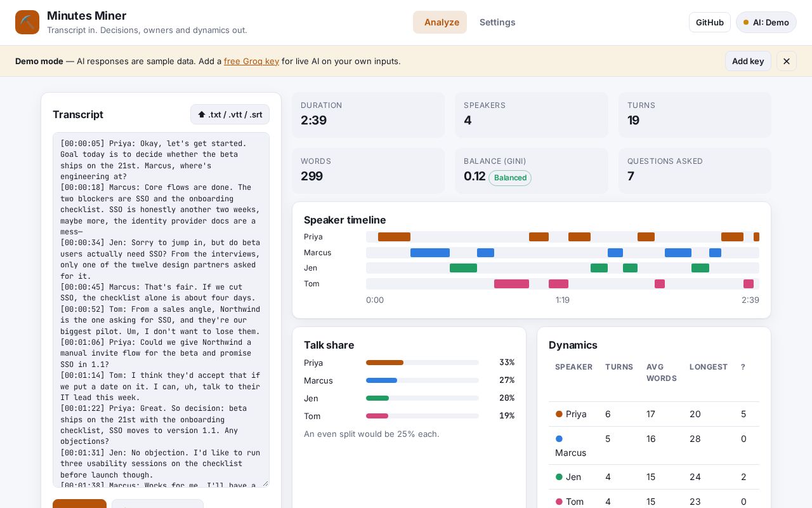Select Priya's first timeline segment
This screenshot has height=508, width=812.
tap(394, 237)
